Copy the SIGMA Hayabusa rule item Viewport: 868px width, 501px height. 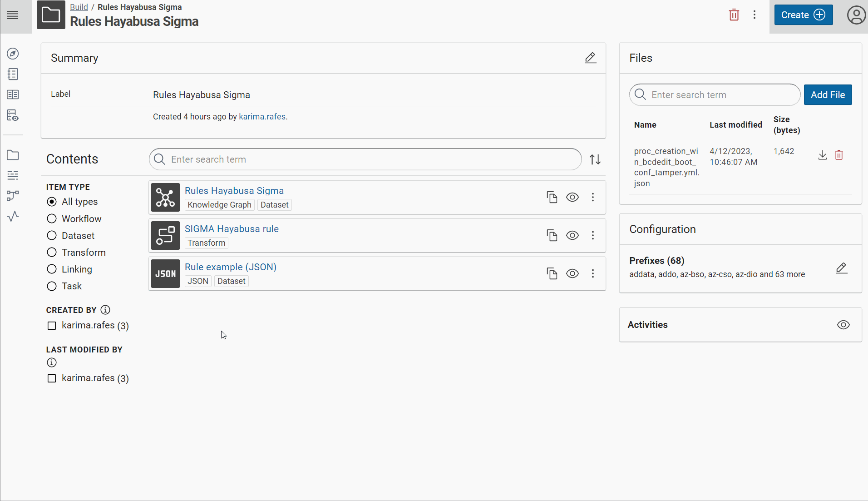click(x=552, y=235)
